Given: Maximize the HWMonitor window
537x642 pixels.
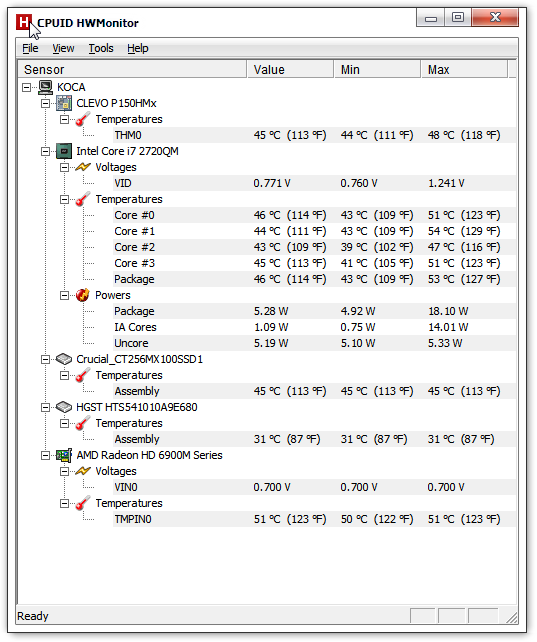Looking at the screenshot, I should coord(458,18).
